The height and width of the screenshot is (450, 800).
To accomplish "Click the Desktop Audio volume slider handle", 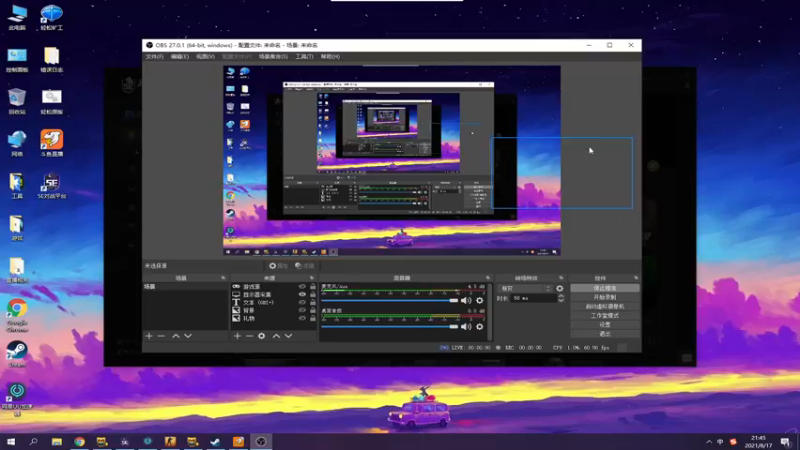I will point(454,327).
